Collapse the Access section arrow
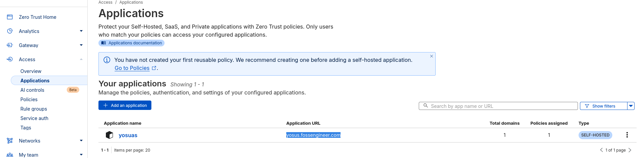This screenshot has height=158, width=644. click(x=81, y=59)
